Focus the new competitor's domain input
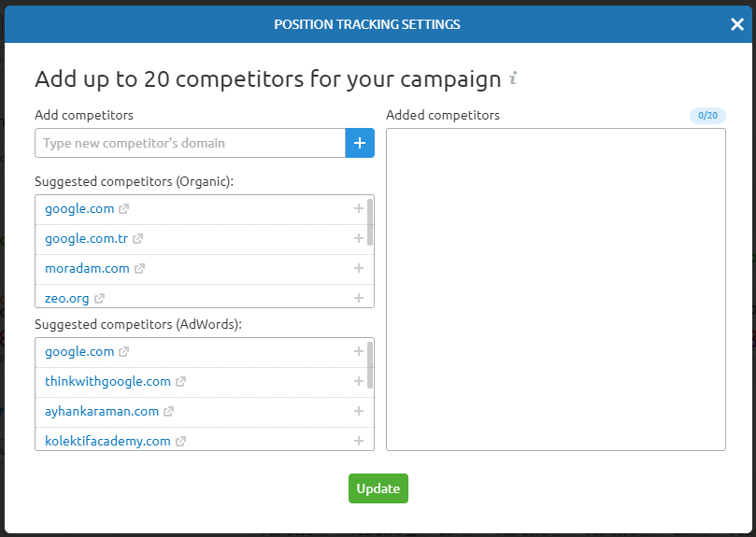Viewport: 756px width, 537px height. point(190,143)
